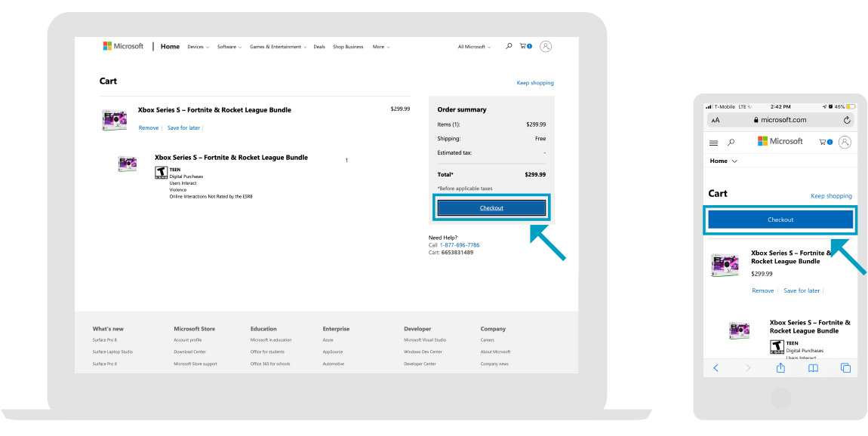Viewport: 868px width, 436px height.
Task: Tap the Checkout button on phone
Action: pyautogui.click(x=780, y=220)
